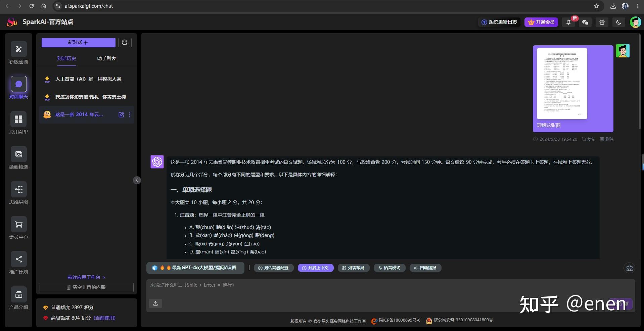Click 普通额度 2897 积分 text
This screenshot has width=644, height=331.
(x=72, y=308)
